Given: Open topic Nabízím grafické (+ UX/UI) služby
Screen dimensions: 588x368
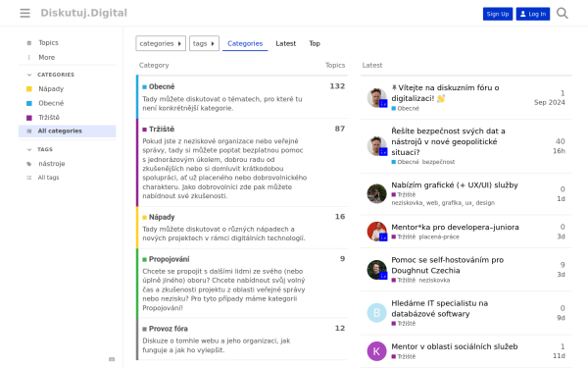Looking at the screenshot, I should [x=455, y=185].
